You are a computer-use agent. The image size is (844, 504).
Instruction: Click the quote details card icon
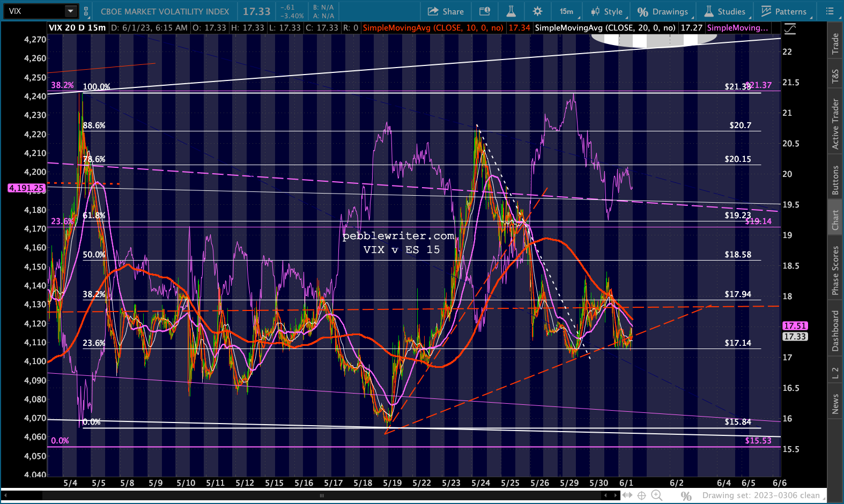pyautogui.click(x=485, y=11)
